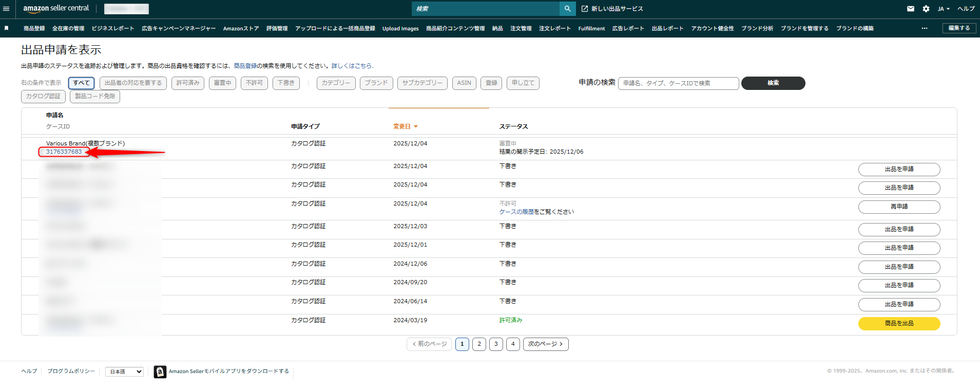Open the hamburger menu icon

[6, 9]
